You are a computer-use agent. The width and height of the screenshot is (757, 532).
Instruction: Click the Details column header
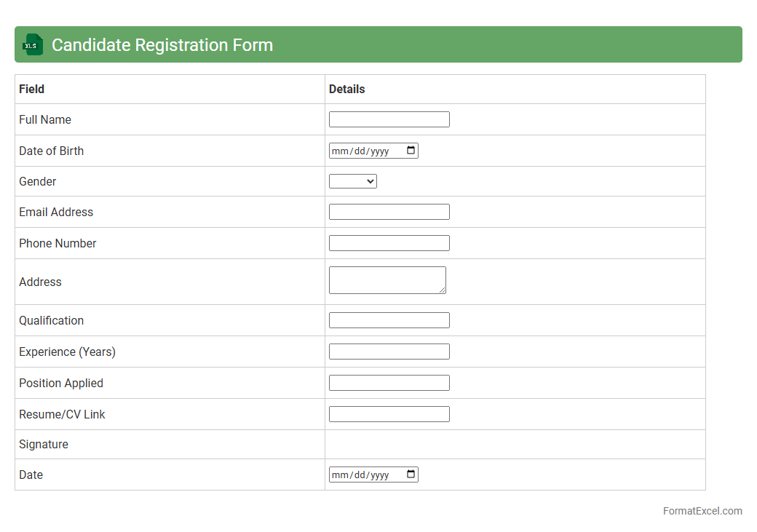pyautogui.click(x=347, y=89)
